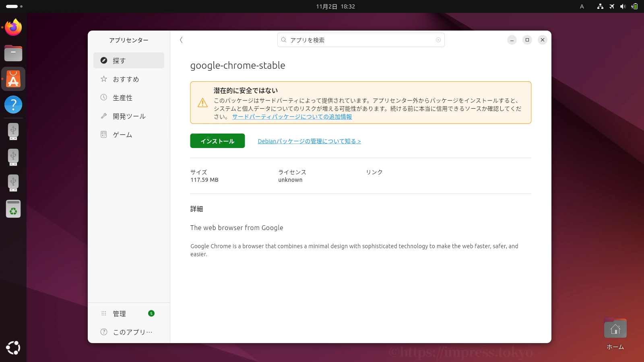Click the airplane mode icon in top bar
Screen dimensions: 644x362
tap(612, 6)
